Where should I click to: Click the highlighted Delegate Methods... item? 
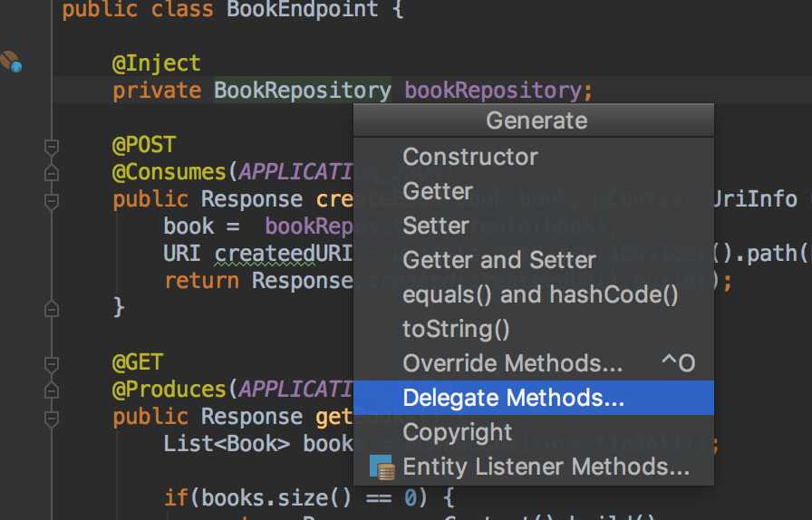[x=534, y=398]
